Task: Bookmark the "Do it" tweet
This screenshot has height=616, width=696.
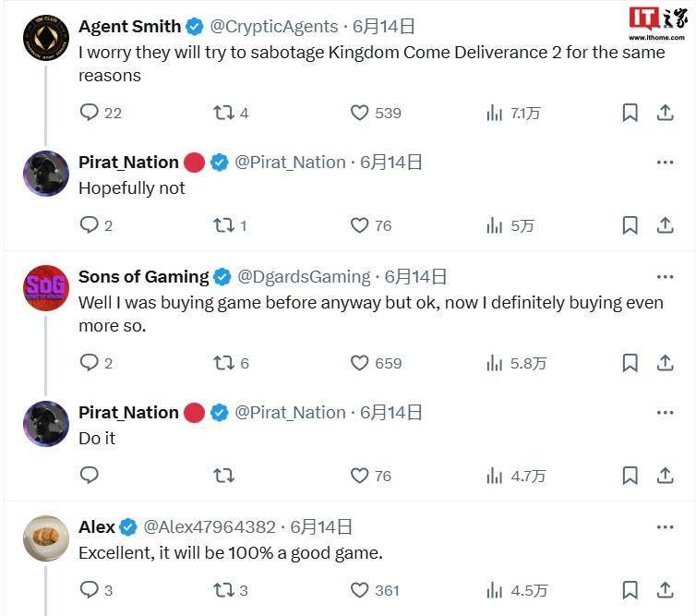Action: click(x=630, y=476)
